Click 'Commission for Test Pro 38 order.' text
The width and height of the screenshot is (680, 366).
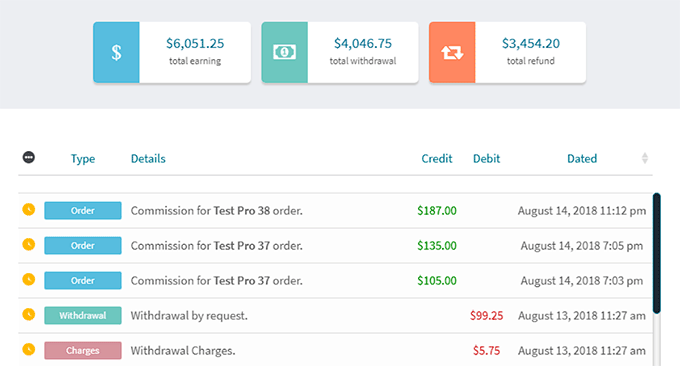pos(217,211)
